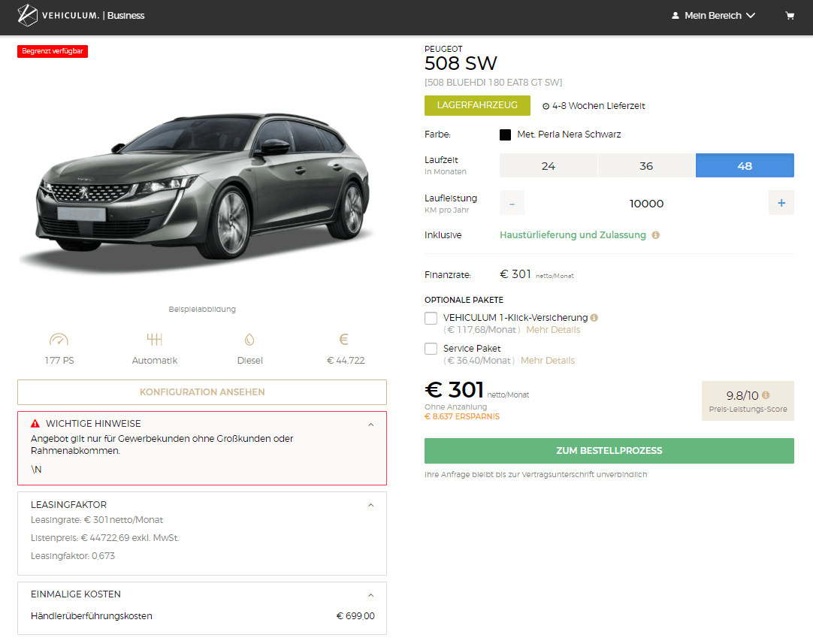Click the black Perla Nera color swatch
The image size is (813, 644).
505,135
